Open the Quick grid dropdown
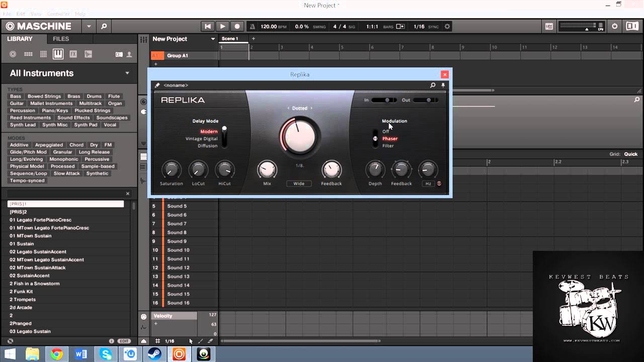Image resolution: width=644 pixels, height=362 pixels. [x=630, y=154]
